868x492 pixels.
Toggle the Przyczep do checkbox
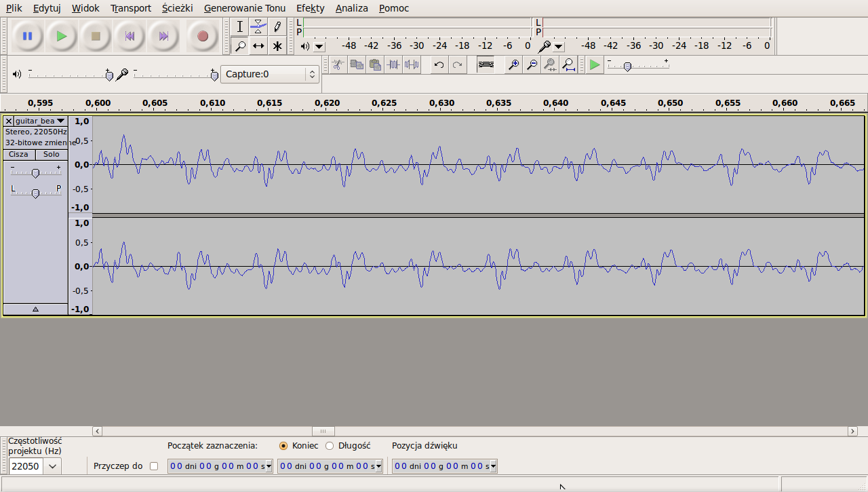[x=154, y=466]
